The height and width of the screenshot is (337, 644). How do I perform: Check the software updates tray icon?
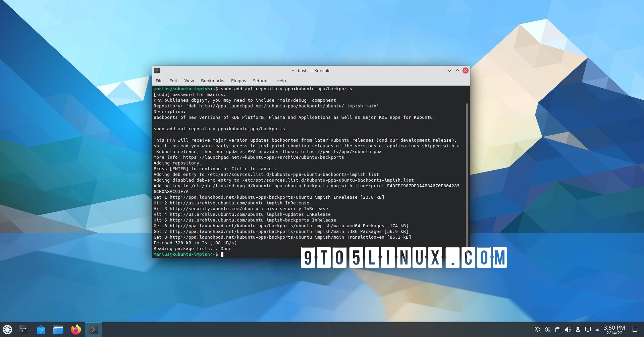tap(548, 330)
